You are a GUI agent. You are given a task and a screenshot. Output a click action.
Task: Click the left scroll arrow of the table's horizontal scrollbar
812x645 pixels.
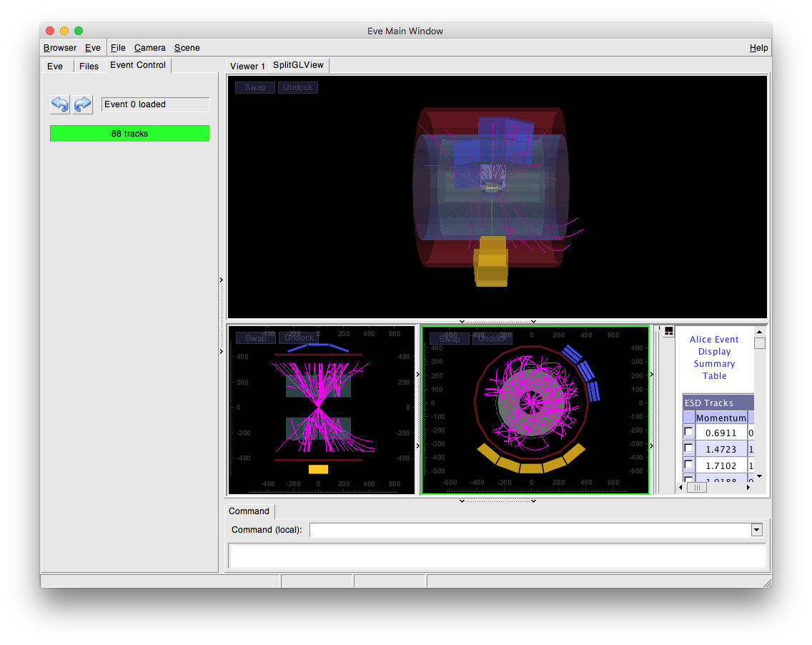[680, 487]
